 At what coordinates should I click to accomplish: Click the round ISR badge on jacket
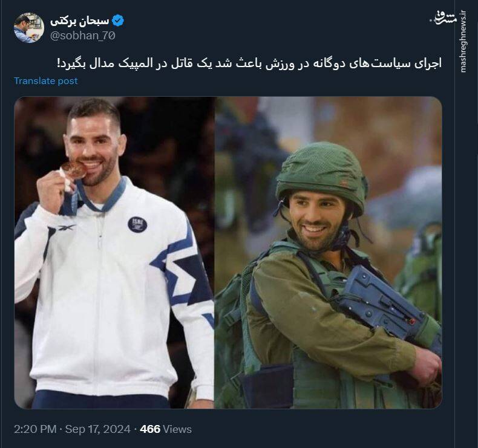(x=137, y=225)
